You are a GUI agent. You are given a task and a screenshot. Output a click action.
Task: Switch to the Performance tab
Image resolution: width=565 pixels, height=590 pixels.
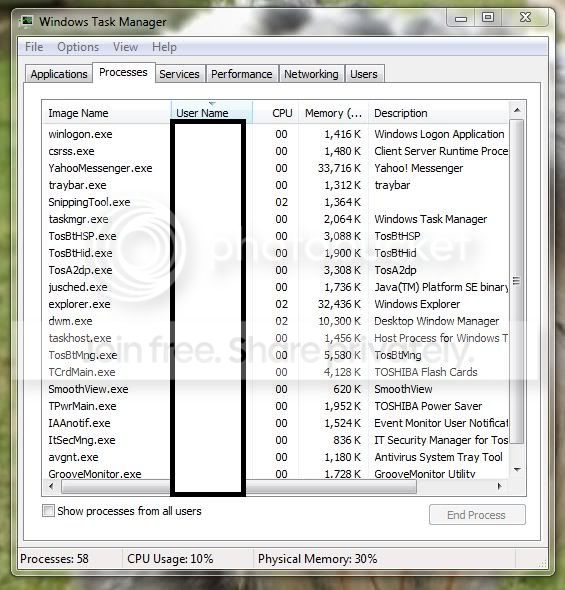click(241, 74)
